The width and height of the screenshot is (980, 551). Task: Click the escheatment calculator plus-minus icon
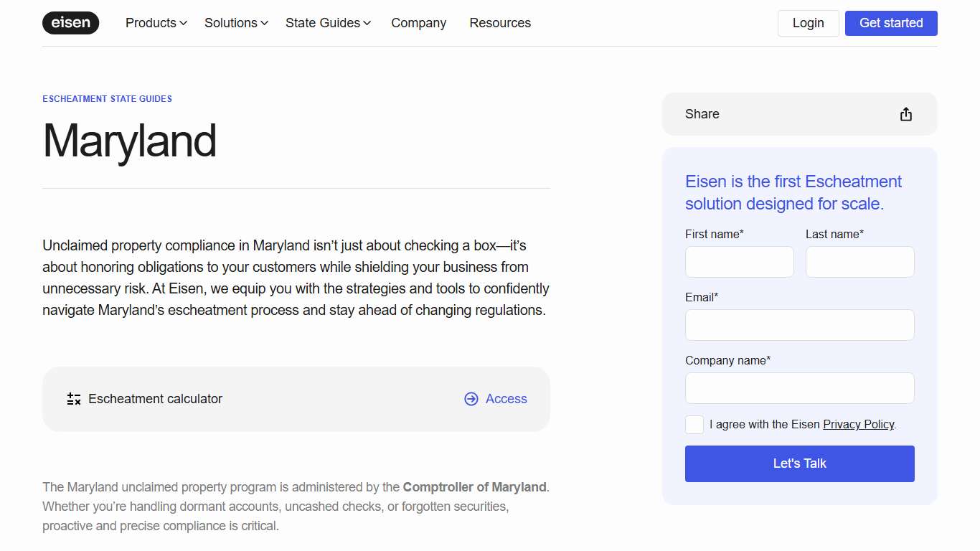point(74,399)
